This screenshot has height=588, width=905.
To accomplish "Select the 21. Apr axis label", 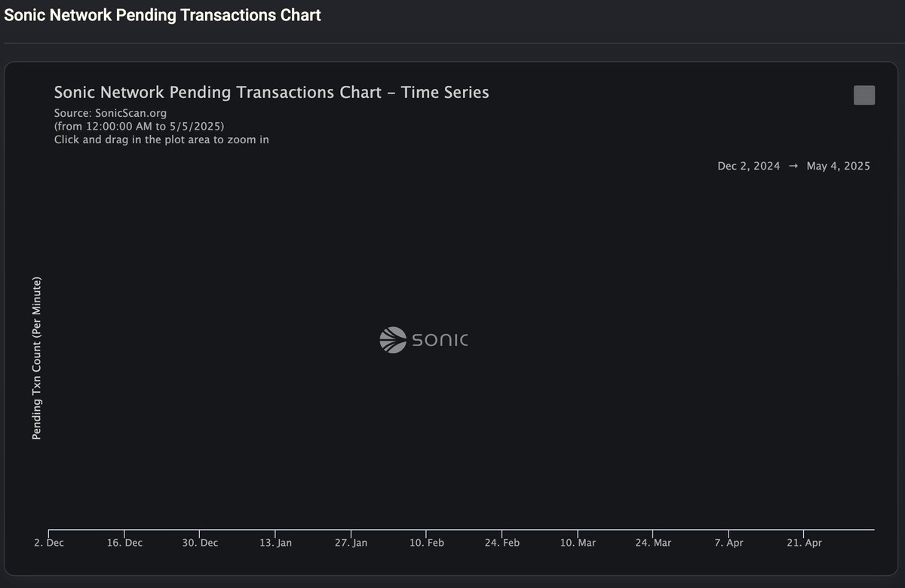I will click(x=803, y=543).
